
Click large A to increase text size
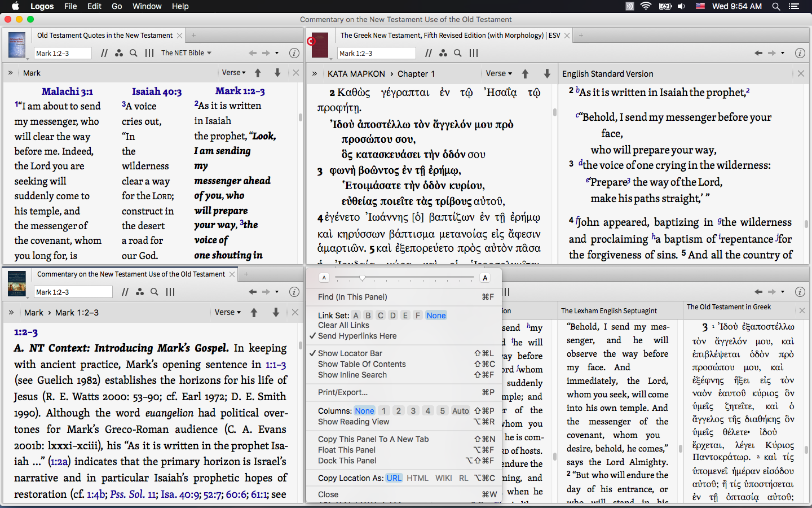tap(485, 278)
